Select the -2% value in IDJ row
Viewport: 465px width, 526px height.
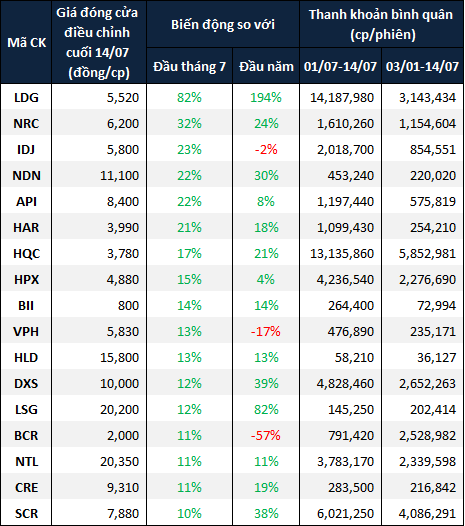click(266, 150)
